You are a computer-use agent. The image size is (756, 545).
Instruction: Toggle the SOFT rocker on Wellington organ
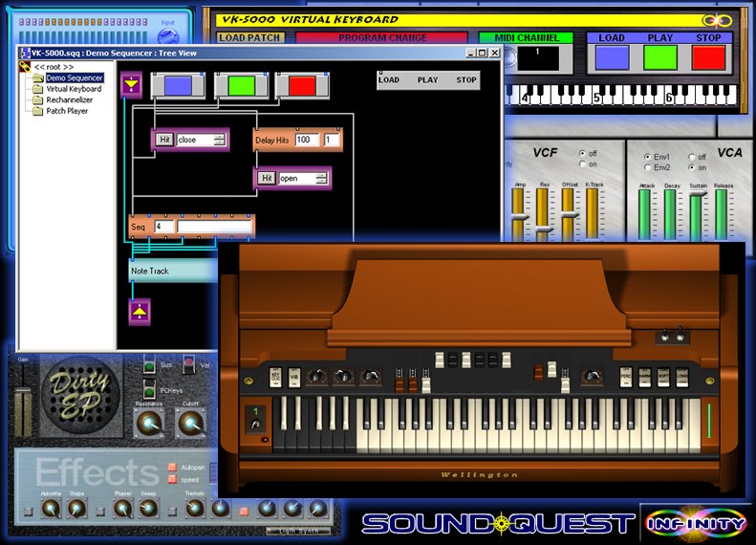coord(663,378)
